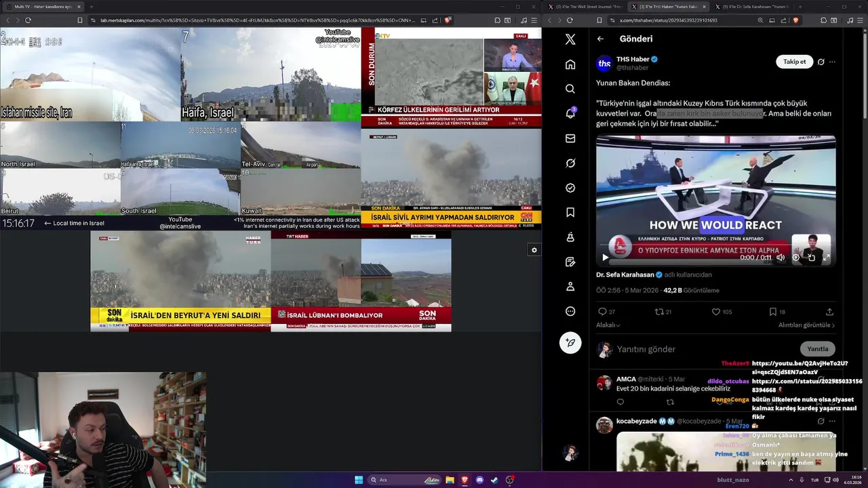868x488 pixels.
Task: Open X Explore search icon in sidebar
Action: click(x=570, y=89)
